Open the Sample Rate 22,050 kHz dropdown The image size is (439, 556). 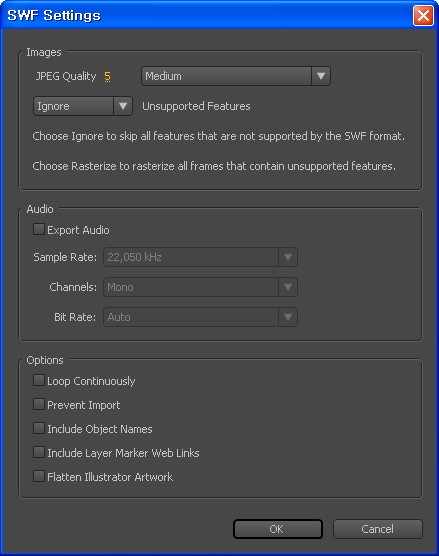(200, 257)
